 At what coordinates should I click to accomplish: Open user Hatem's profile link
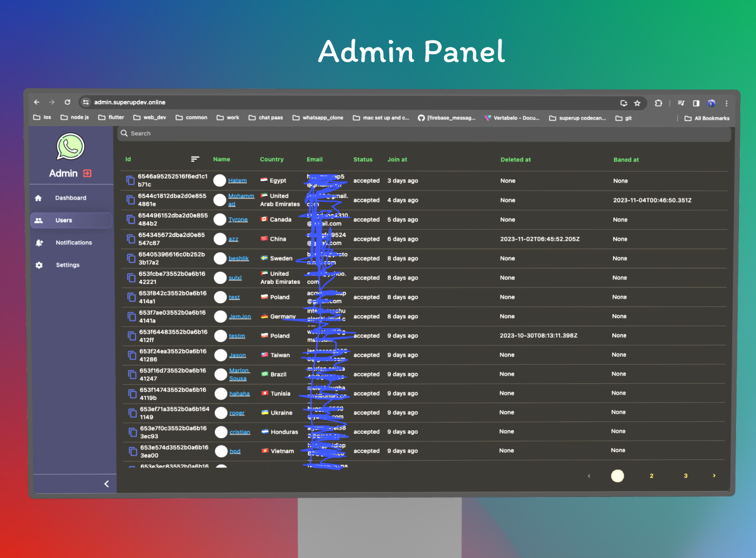coord(237,181)
